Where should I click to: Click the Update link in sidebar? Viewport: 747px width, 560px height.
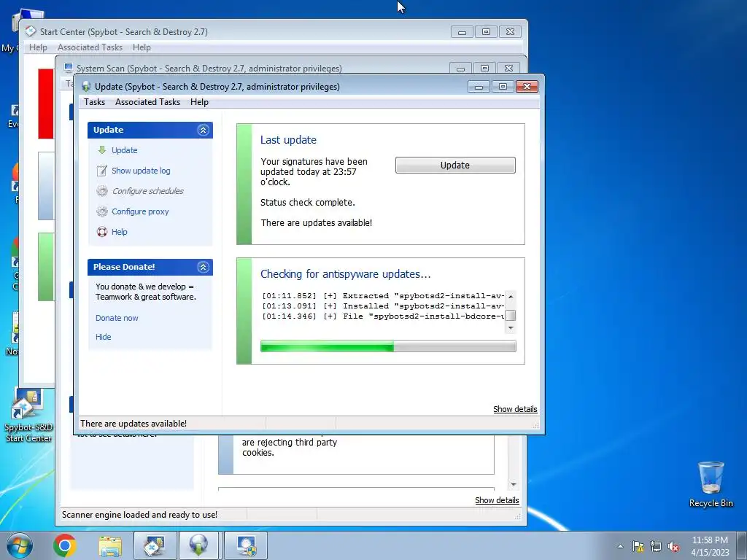(x=124, y=150)
